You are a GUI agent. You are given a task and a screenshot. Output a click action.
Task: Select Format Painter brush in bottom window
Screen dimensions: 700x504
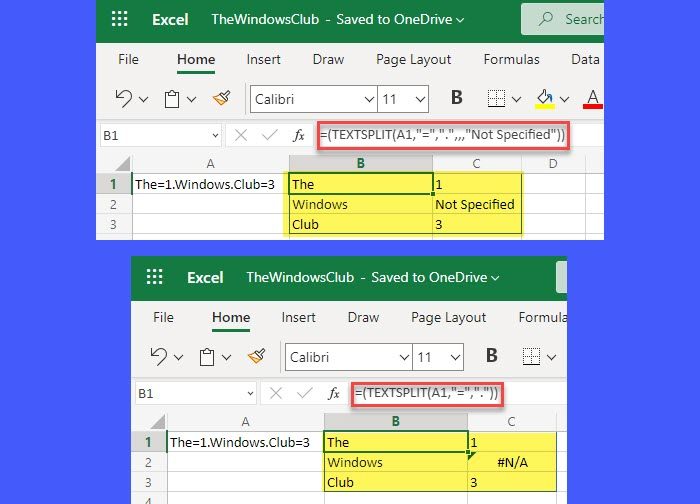[256, 356]
